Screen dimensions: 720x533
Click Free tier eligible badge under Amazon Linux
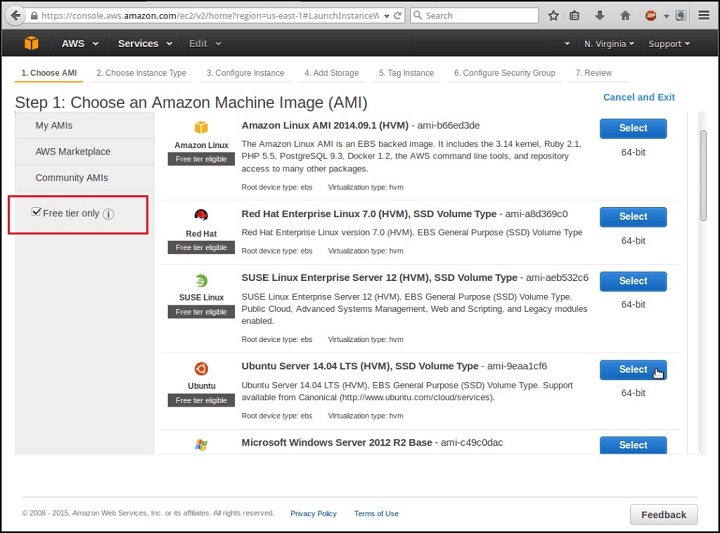click(201, 159)
